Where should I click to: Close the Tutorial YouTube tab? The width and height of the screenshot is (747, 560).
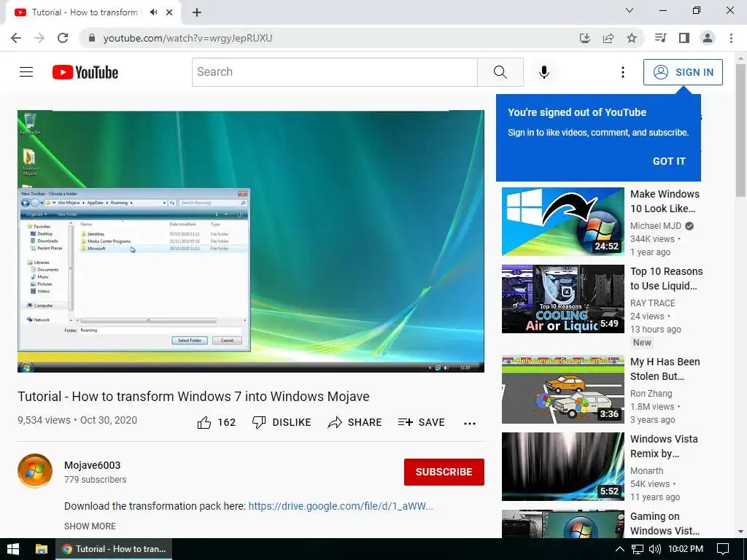pos(169,12)
